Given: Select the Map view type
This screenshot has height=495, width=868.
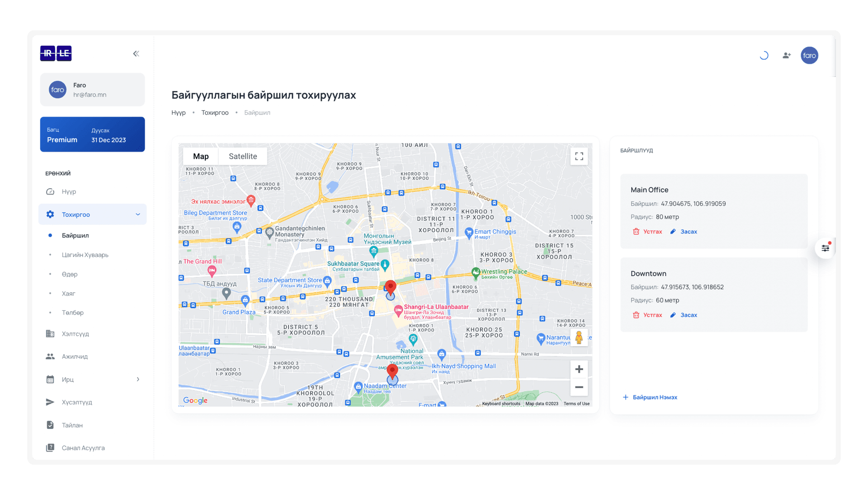Looking at the screenshot, I should (x=201, y=157).
